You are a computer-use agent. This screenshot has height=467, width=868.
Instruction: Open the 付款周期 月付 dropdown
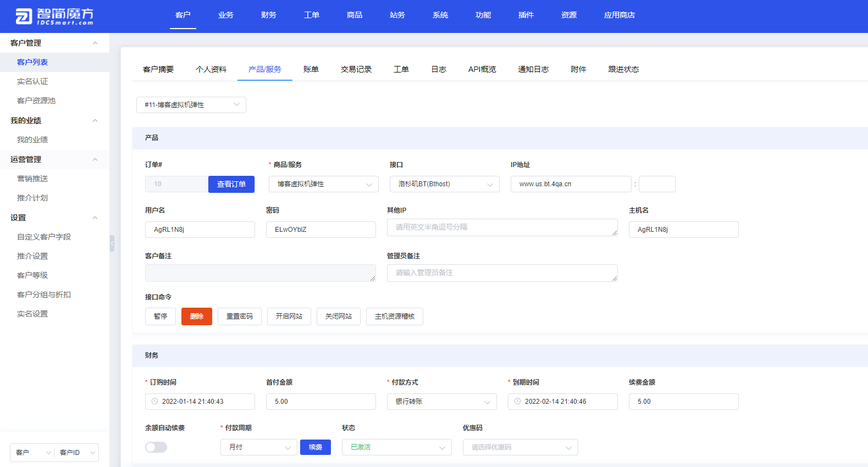pos(259,447)
